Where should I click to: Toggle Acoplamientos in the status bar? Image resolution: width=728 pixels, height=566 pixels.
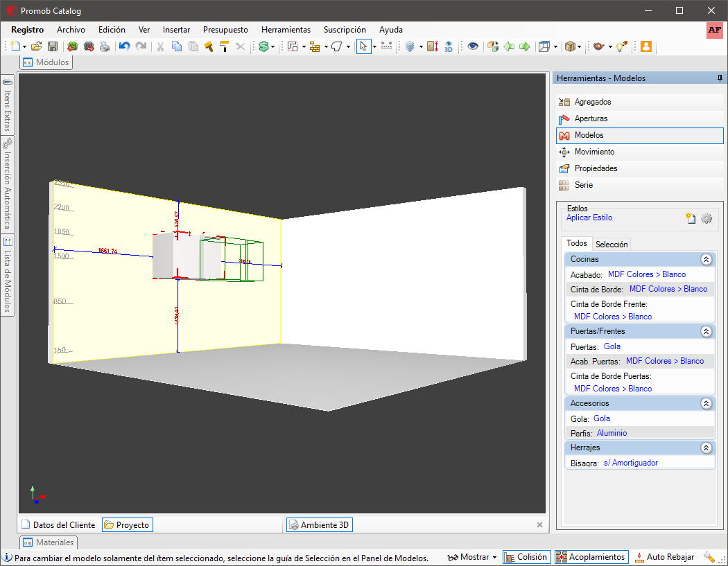591,557
